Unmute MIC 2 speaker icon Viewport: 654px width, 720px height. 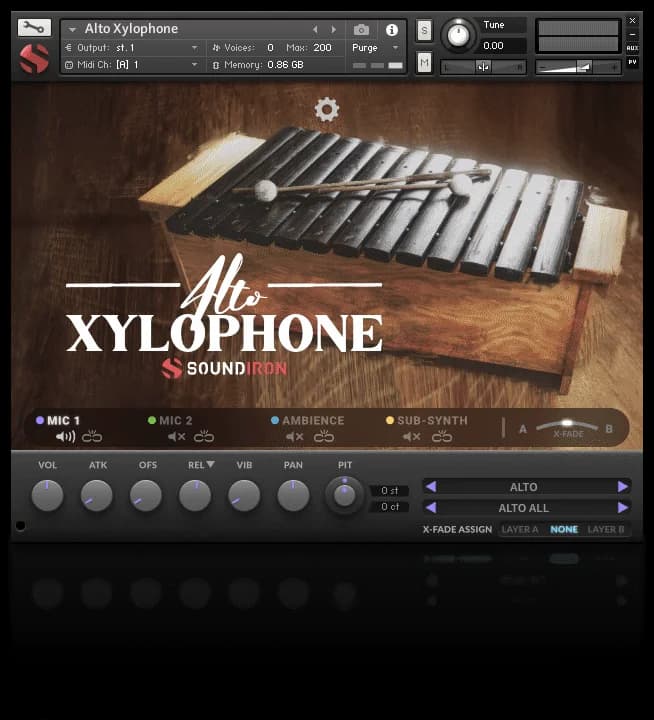[x=176, y=436]
